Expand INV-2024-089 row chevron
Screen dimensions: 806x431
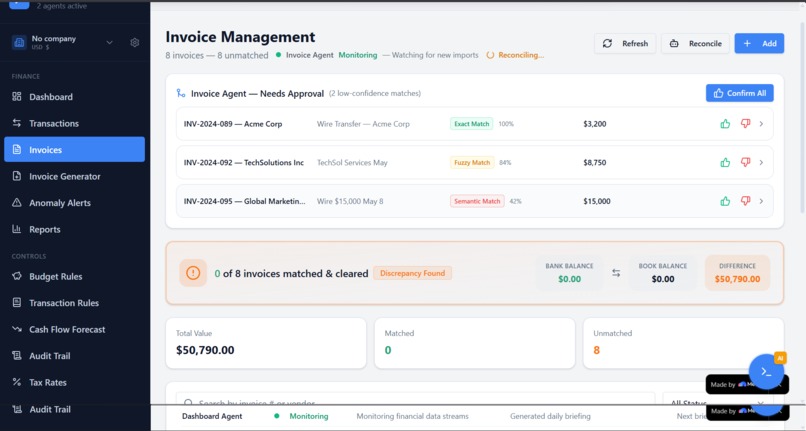coord(761,124)
